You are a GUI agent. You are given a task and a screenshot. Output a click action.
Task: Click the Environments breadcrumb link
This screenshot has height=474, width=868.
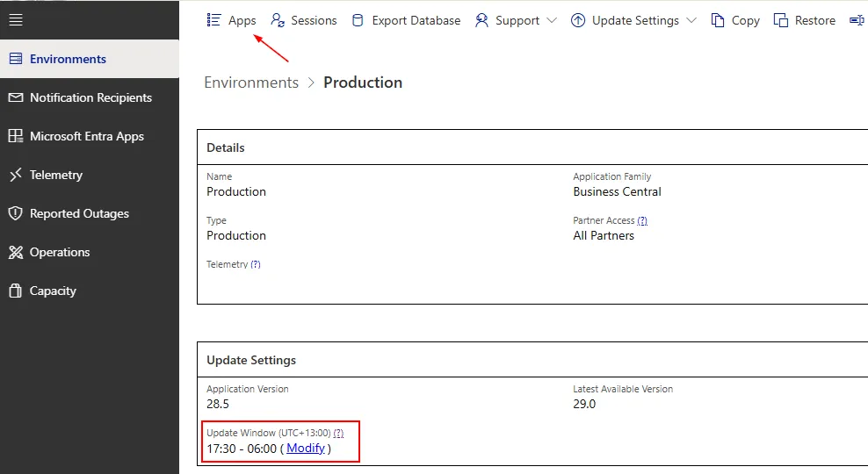coord(251,83)
